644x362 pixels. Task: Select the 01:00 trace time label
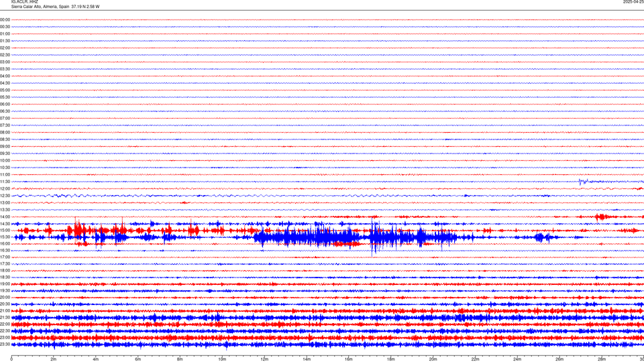[x=5, y=34]
